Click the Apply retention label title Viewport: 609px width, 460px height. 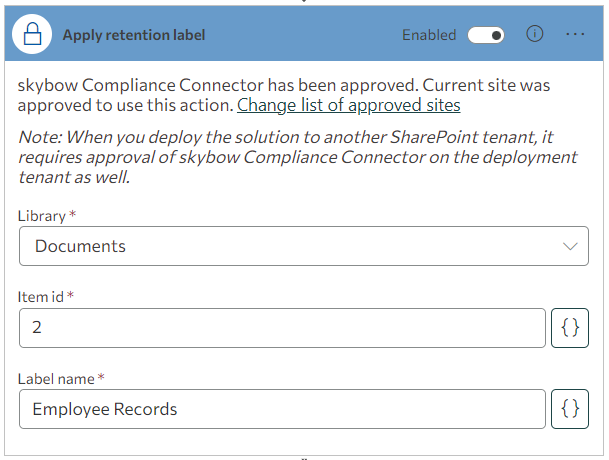134,35
